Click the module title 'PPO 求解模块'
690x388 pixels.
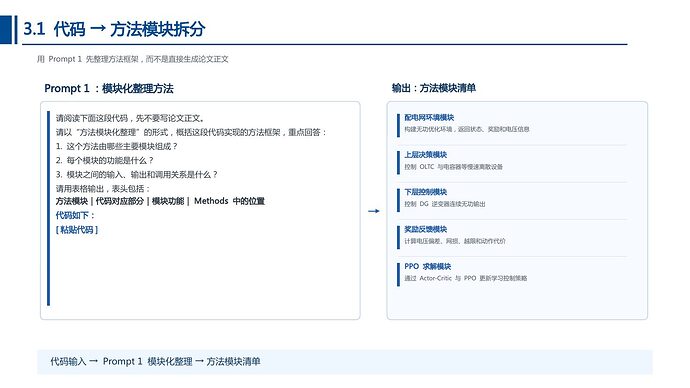coord(428,266)
